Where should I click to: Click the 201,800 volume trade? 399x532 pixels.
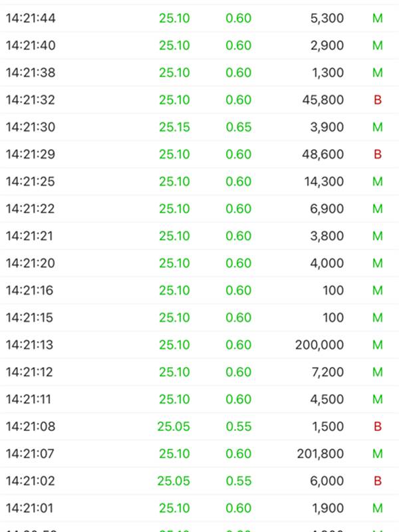(321, 454)
